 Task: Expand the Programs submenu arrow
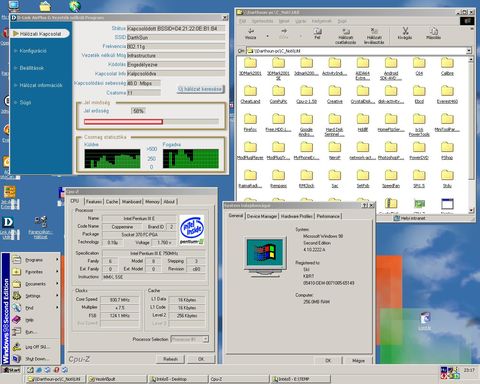coord(57,259)
